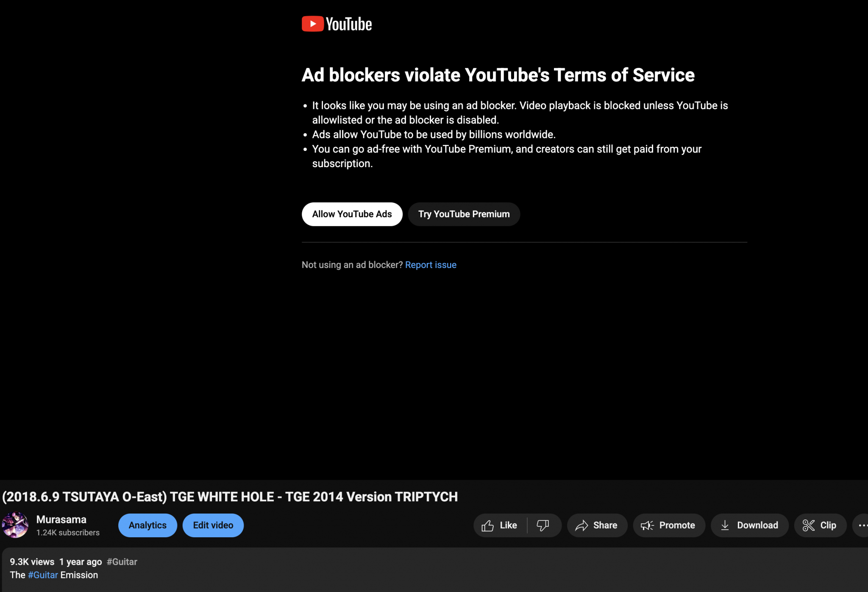Click the gray #Guitar hashtag above the description
868x592 pixels.
tap(122, 562)
